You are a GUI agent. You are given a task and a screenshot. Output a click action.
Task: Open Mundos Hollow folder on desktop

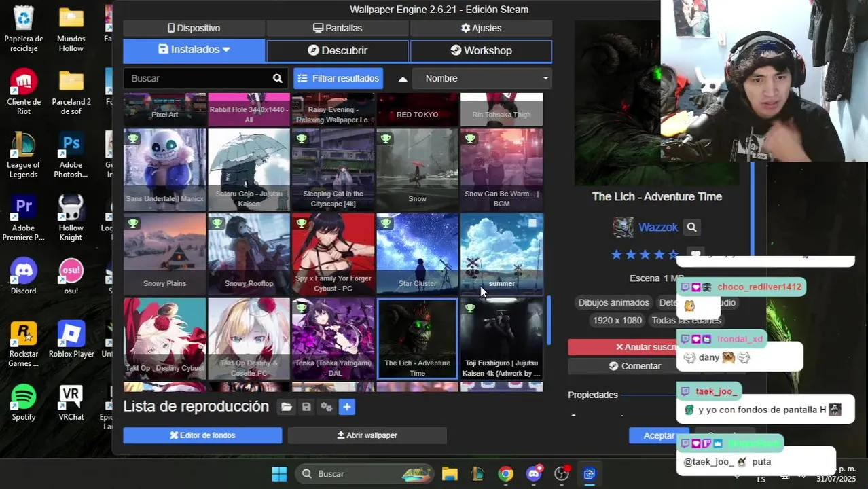(71, 29)
